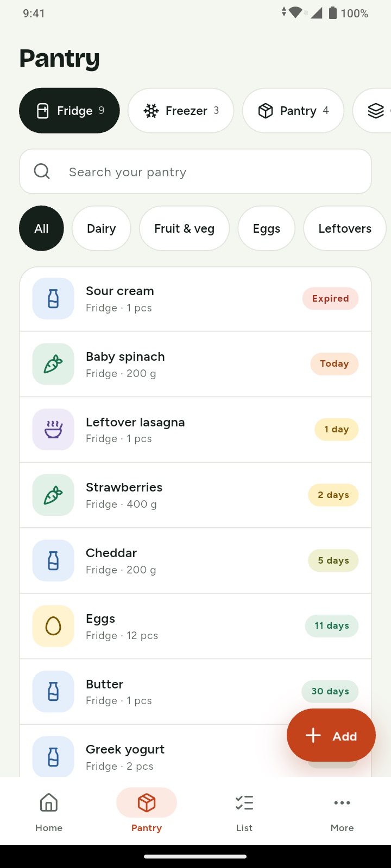Image resolution: width=391 pixels, height=868 pixels.
Task: Open the More menu in the bottom bar
Action: point(342,811)
